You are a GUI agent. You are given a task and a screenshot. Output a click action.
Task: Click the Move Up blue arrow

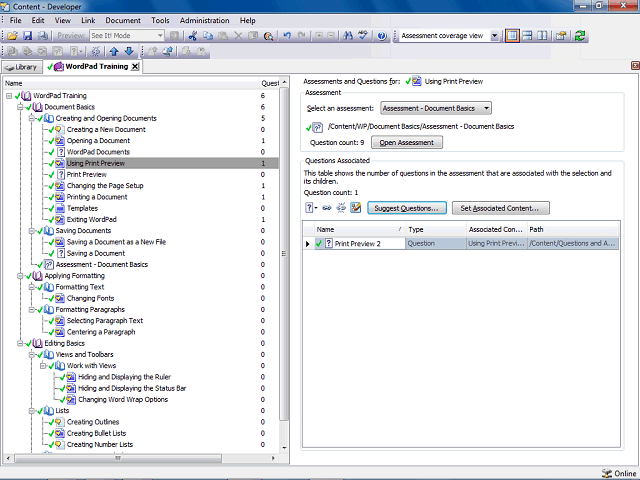click(x=114, y=51)
